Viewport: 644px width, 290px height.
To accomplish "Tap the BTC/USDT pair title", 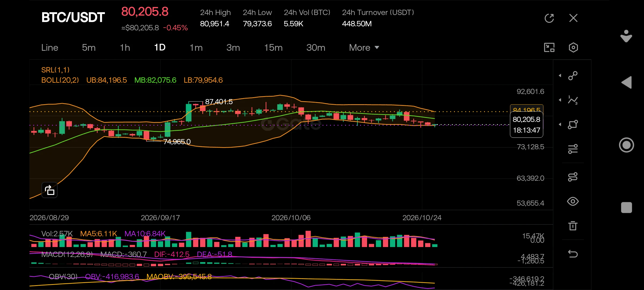I will (x=73, y=17).
